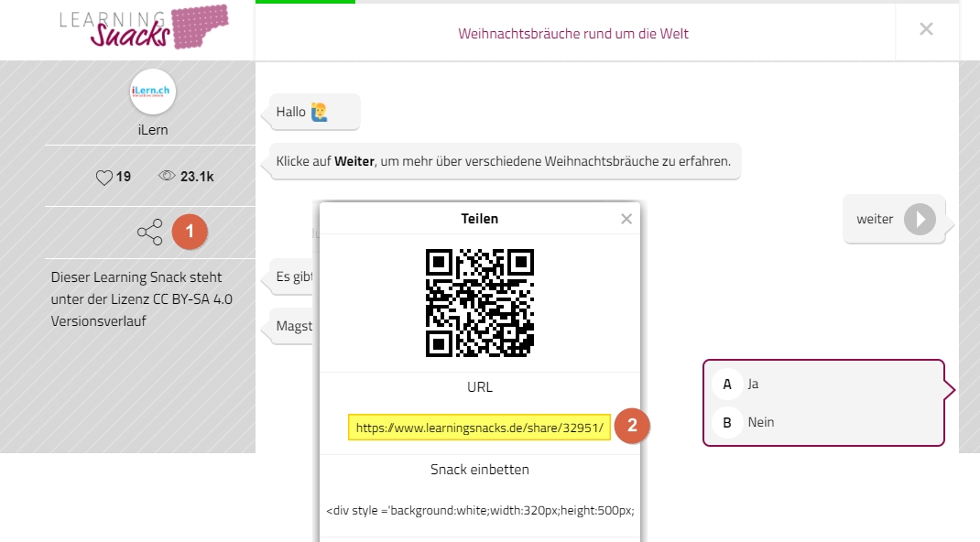Image resolution: width=980 pixels, height=542 pixels.
Task: Click the 23.1k view count
Action: tap(197, 177)
